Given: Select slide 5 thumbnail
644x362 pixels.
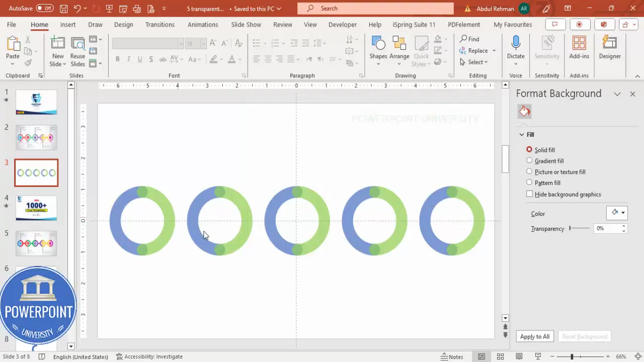Looking at the screenshot, I should 36,243.
